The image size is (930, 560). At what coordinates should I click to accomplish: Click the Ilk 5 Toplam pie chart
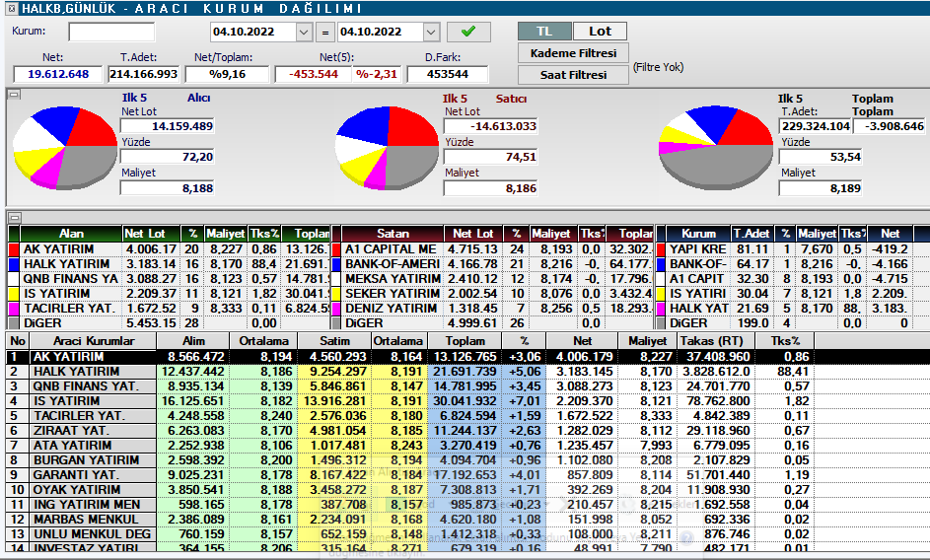point(716,148)
